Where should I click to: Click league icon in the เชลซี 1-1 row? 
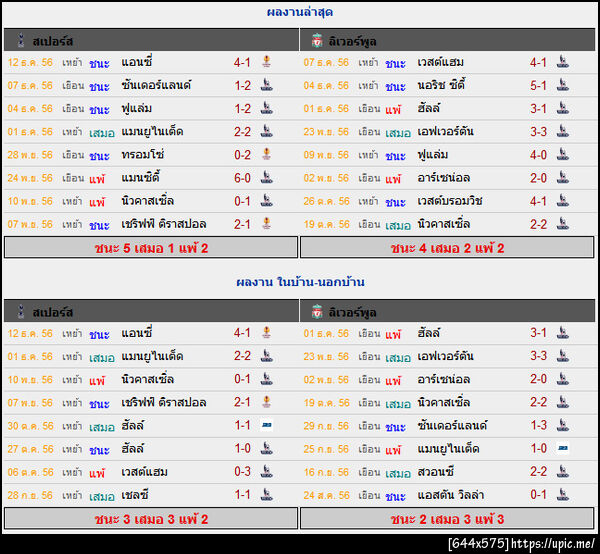(x=266, y=495)
